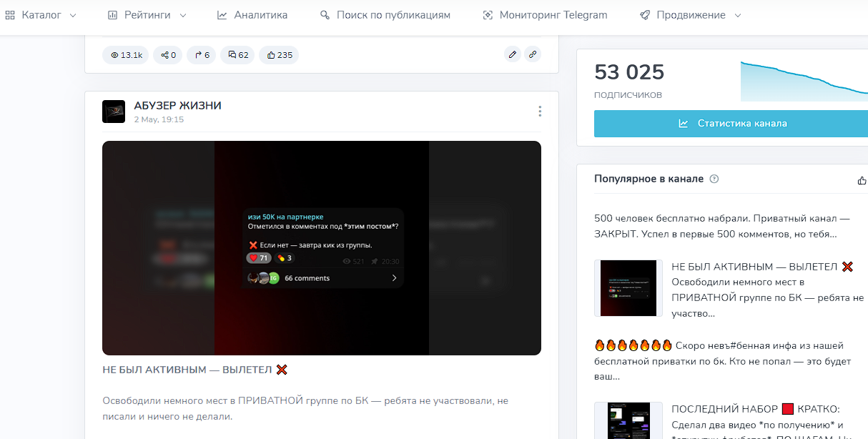Expand the Каталог dropdown menu
Viewport: 868px width, 439px height.
(41, 15)
